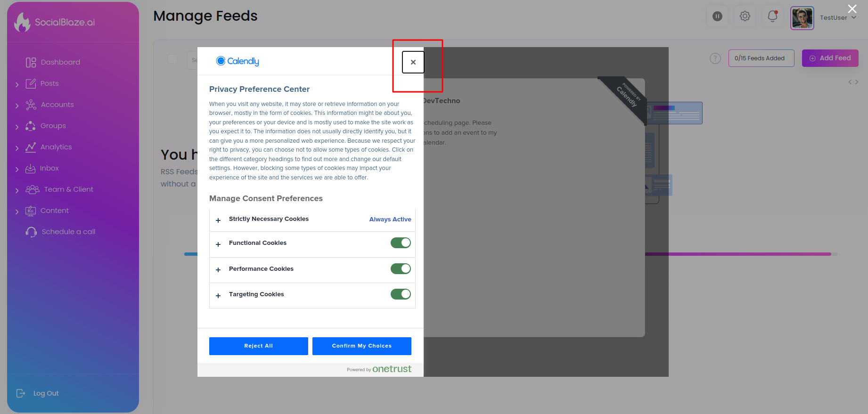Open the Dashboard sidebar icon
Screen dimensions: 868x414
coord(31,63)
